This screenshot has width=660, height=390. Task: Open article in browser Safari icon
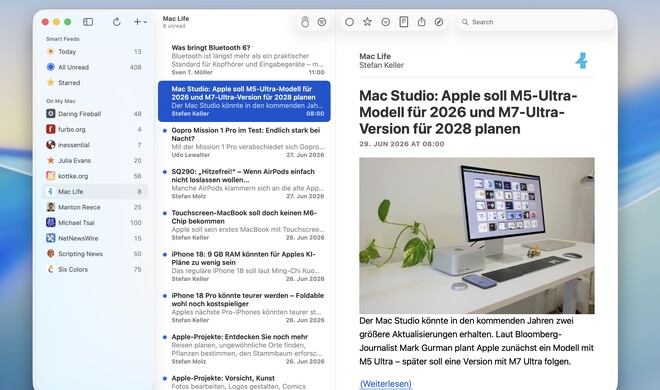[x=439, y=22]
